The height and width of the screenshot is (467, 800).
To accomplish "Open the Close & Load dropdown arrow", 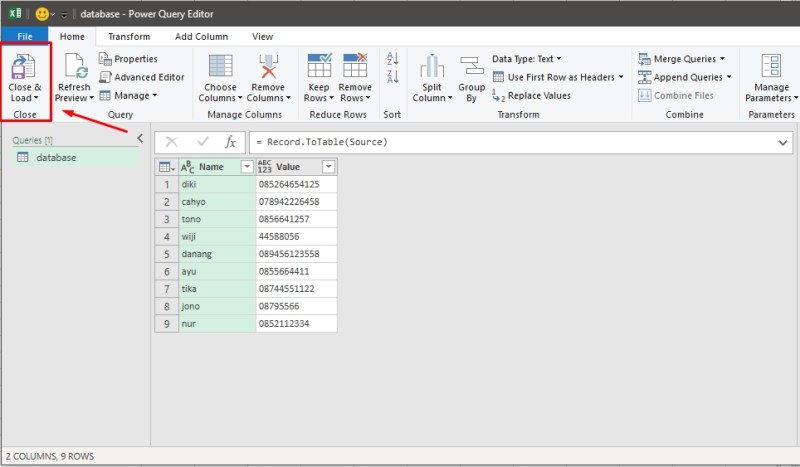I will 36,98.
